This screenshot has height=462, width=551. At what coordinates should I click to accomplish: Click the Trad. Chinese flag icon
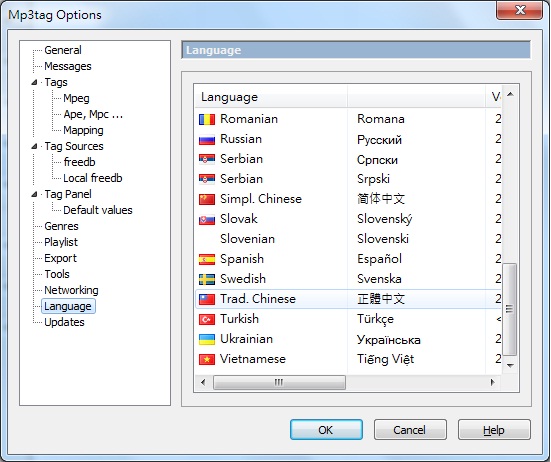point(207,300)
